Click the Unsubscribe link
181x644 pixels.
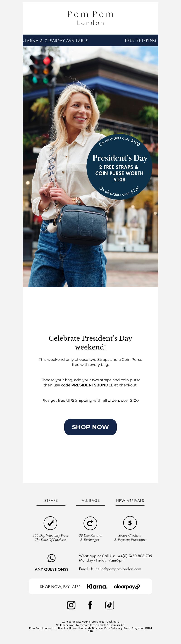[116, 625]
